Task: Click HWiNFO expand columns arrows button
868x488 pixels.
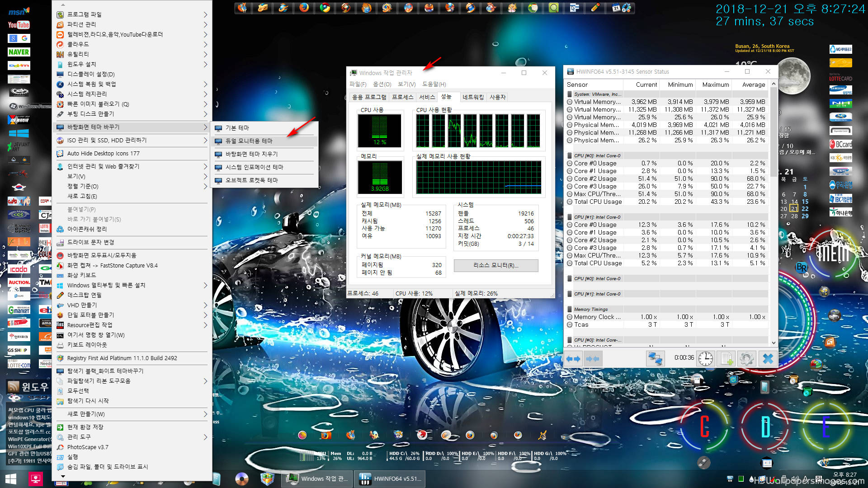Action: [x=573, y=359]
